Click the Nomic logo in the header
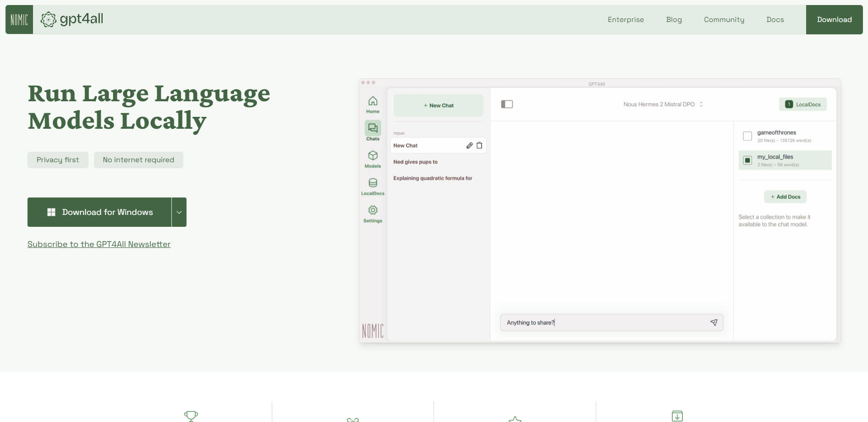Viewport: 868px width, 422px height. point(19,20)
